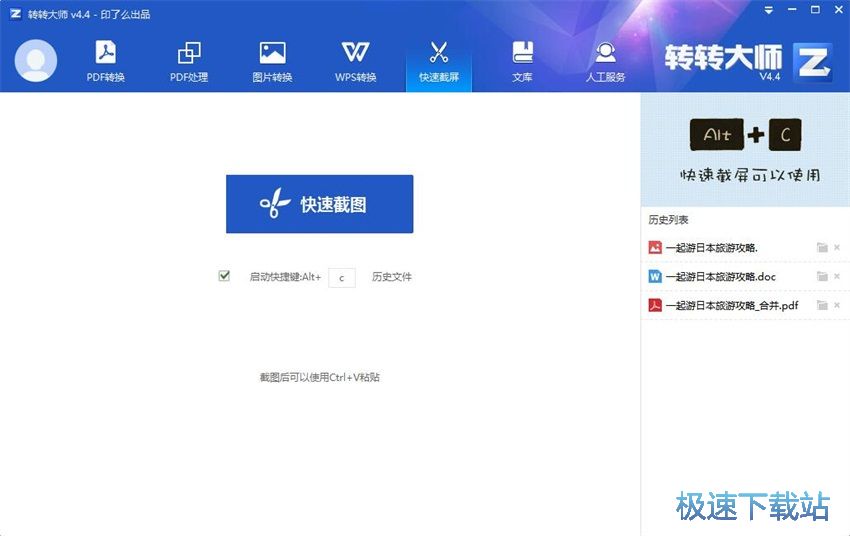The image size is (850, 536).
Task: Click the 快速截图 screenshot button
Action: [x=319, y=204]
